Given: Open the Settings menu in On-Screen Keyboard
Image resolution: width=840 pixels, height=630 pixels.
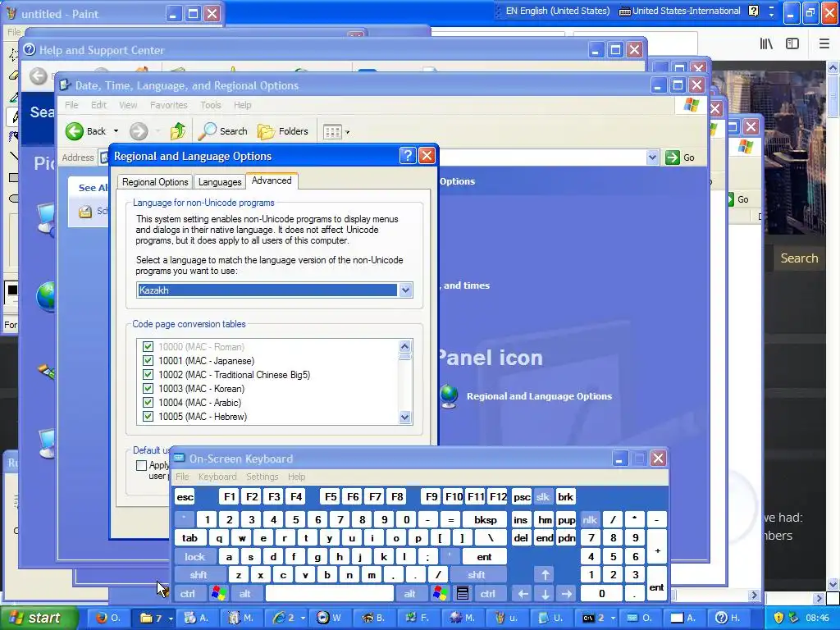Looking at the screenshot, I should (262, 477).
